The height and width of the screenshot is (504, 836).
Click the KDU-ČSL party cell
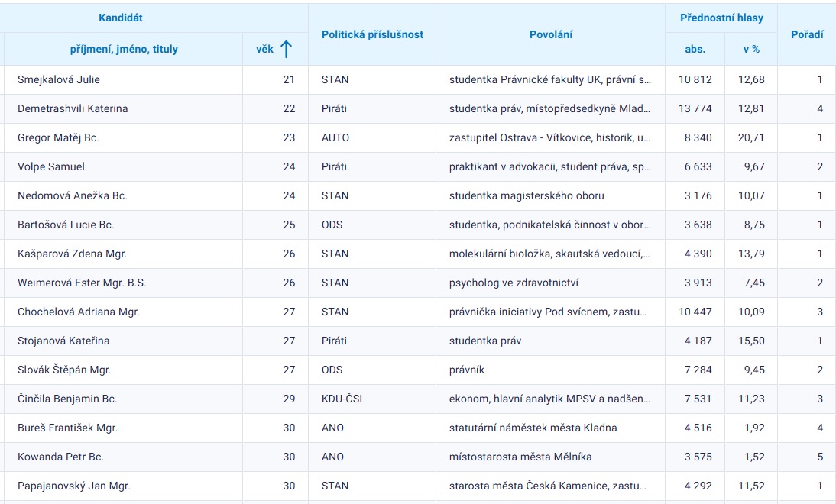coord(343,399)
